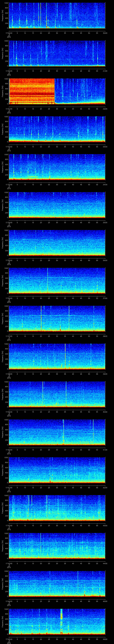Click the 46:00 end label of last spectrogram
Screen dimensions: 114x644
(x=105, y=639)
